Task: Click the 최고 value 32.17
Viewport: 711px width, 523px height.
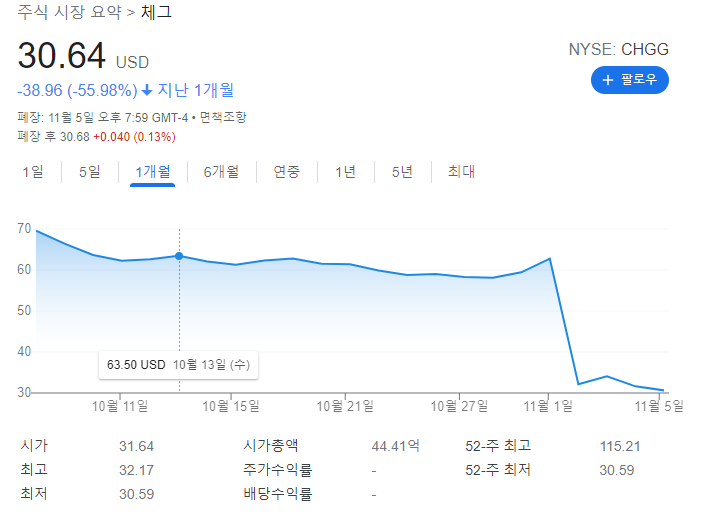Action: pos(136,470)
